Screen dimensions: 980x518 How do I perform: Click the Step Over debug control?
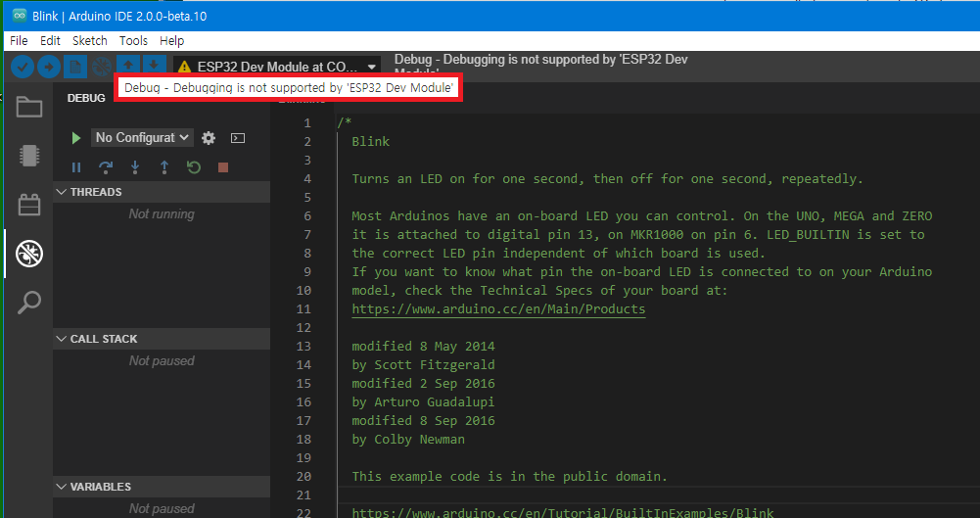pyautogui.click(x=106, y=167)
